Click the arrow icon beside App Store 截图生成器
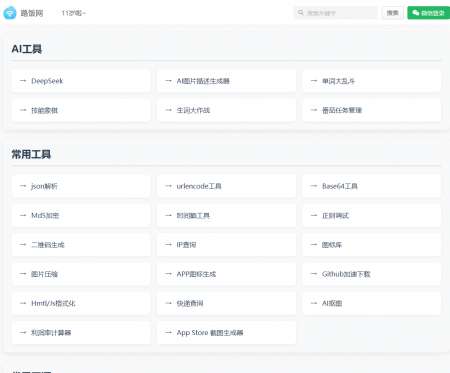 [168, 333]
